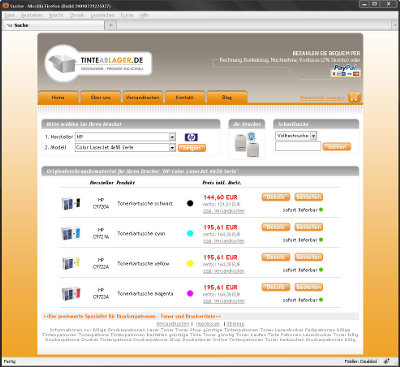Image resolution: width=400 pixels, height=367 pixels.
Task: Open the cyan toner cartridge product image
Action: point(71,233)
